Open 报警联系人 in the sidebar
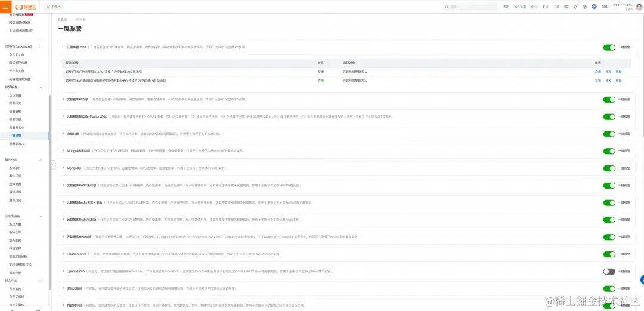 click(x=17, y=144)
